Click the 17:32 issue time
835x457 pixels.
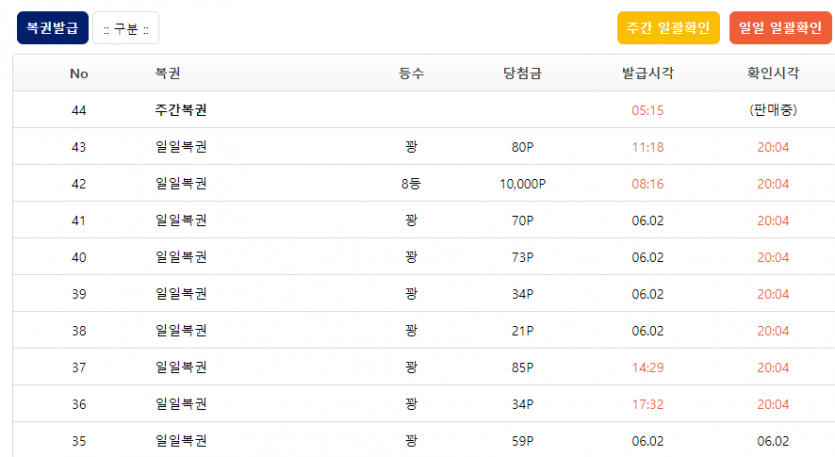(x=648, y=404)
